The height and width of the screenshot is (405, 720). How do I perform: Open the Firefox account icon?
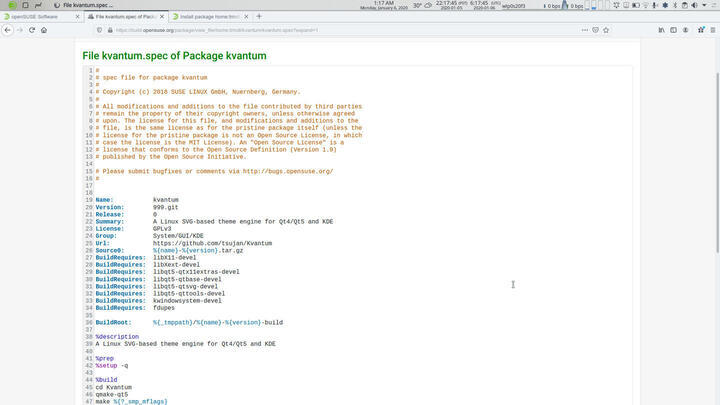click(x=686, y=30)
